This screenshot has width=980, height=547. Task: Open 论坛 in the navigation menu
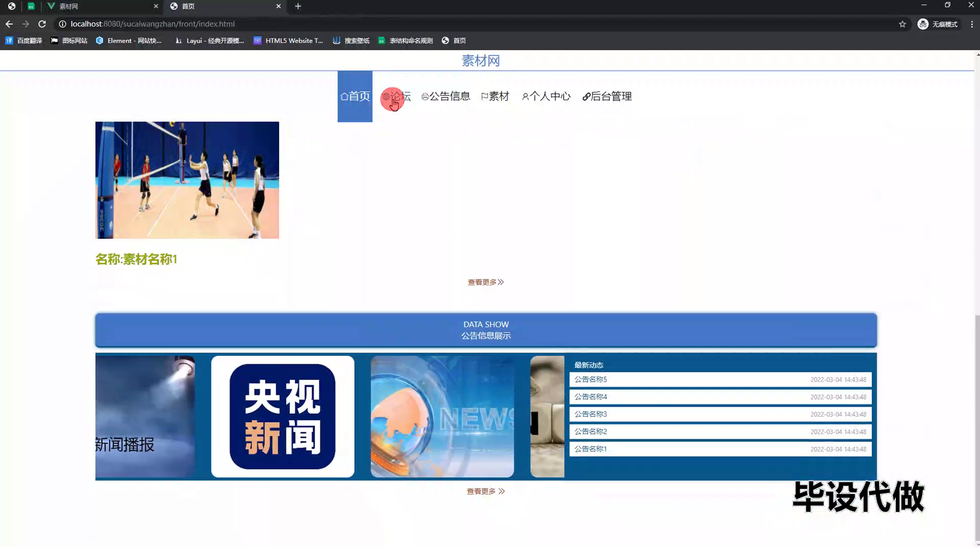click(x=396, y=96)
